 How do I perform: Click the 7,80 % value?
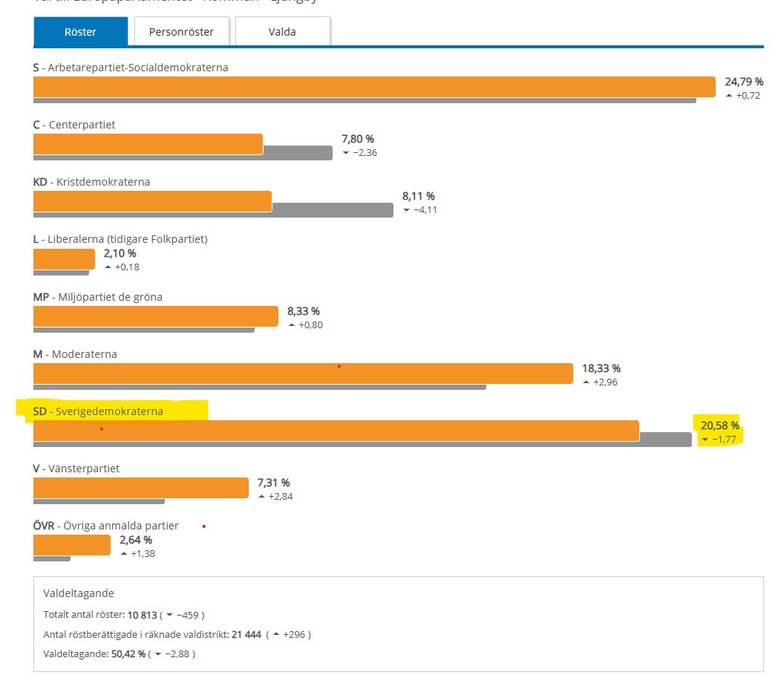358,139
